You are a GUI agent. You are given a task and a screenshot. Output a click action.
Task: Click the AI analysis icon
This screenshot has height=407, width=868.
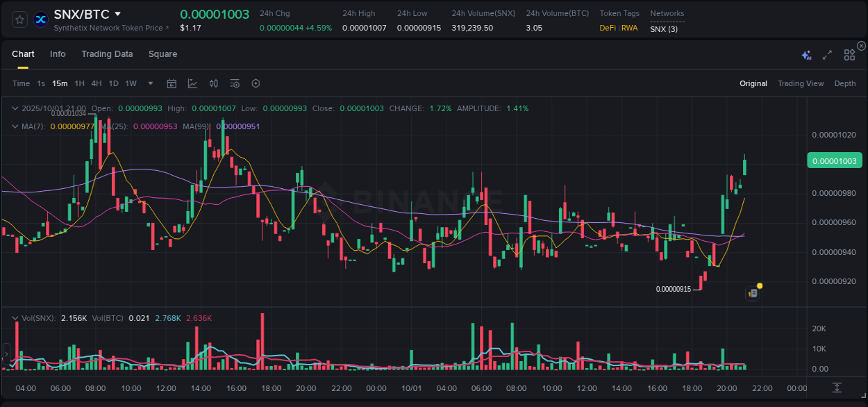click(806, 54)
